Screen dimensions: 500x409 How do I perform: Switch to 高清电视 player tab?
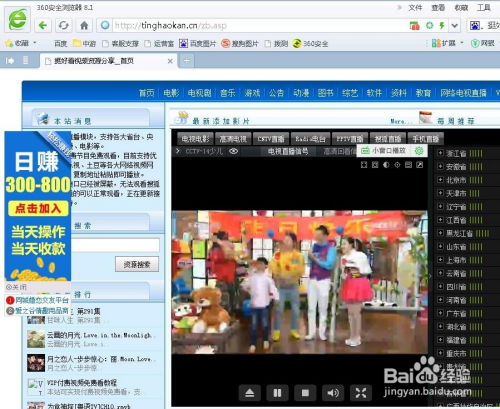coord(233,139)
